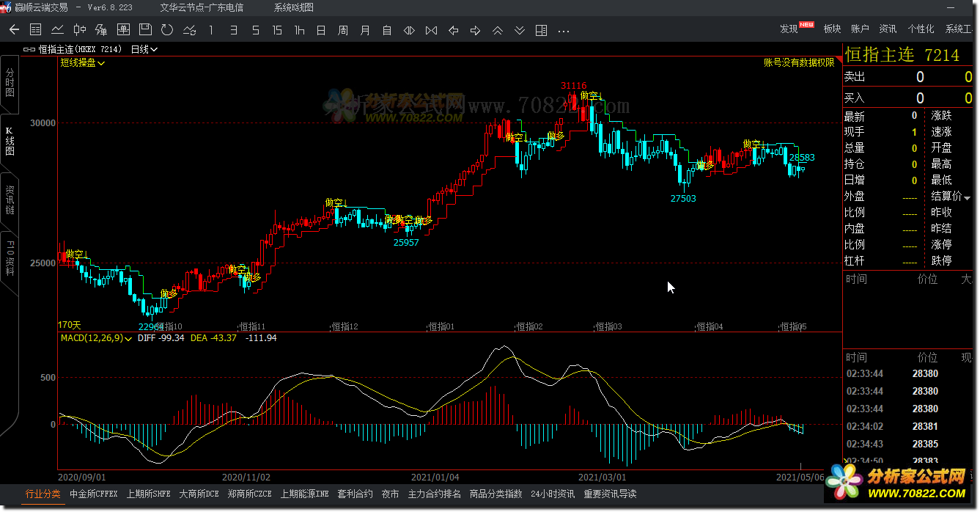Viewport: 980px width, 512px height.
Task: Select the 商品分类指数 bottom tab
Action: pyautogui.click(x=495, y=494)
